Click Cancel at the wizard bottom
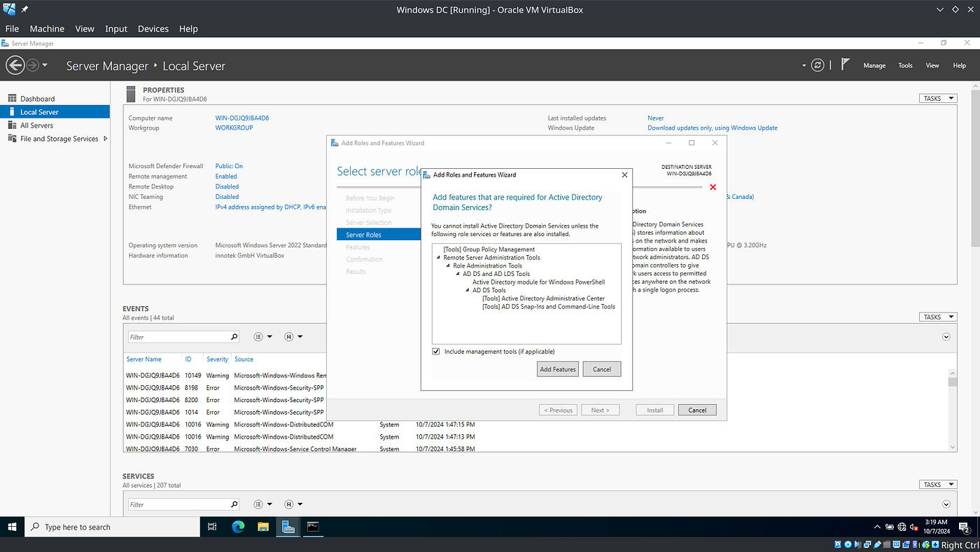The image size is (980, 552). pyautogui.click(x=697, y=410)
